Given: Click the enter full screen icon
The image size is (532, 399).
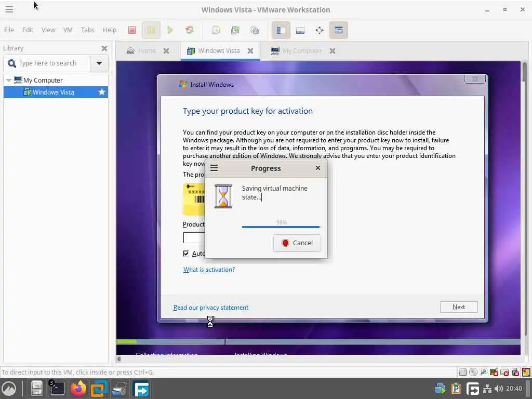Looking at the screenshot, I should [x=320, y=30].
